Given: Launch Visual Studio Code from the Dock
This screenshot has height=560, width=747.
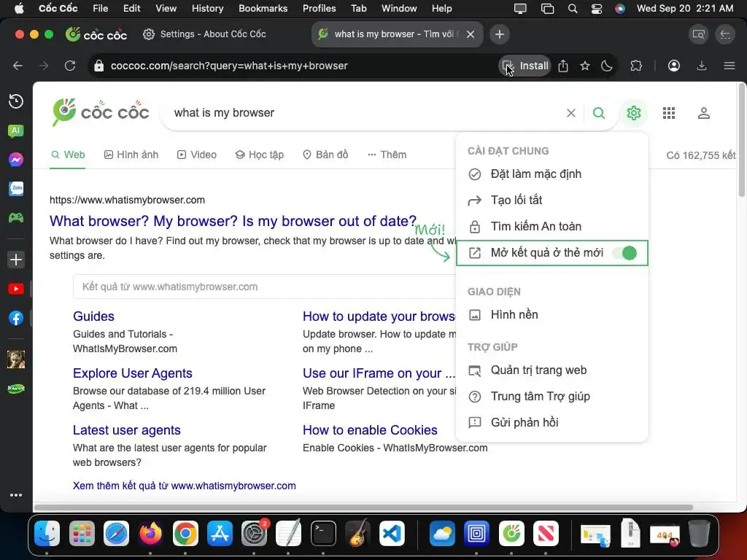Looking at the screenshot, I should 392,533.
